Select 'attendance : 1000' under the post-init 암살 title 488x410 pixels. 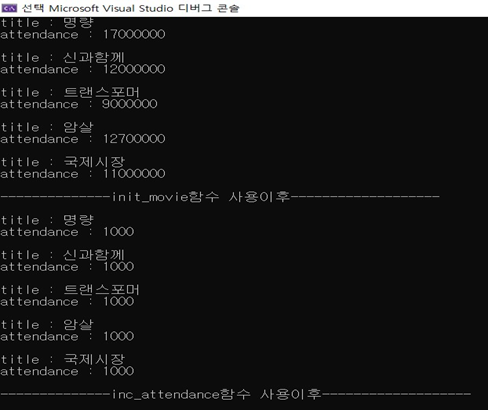67,336
